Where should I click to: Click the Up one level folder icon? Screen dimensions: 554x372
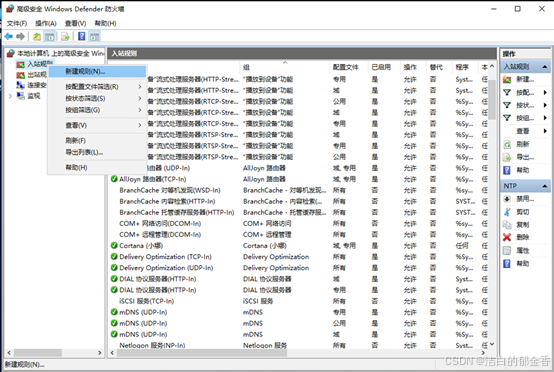[37, 36]
